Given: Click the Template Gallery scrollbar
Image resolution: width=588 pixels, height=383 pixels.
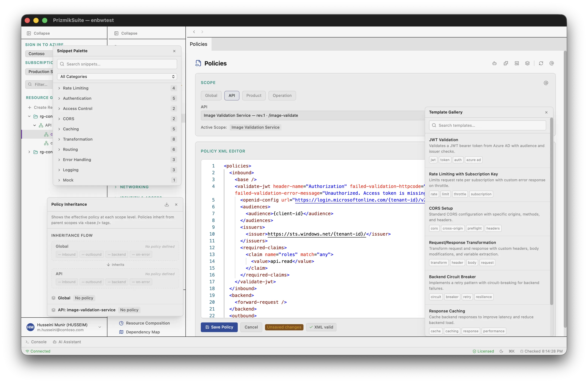Looking at the screenshot, I should 552,212.
